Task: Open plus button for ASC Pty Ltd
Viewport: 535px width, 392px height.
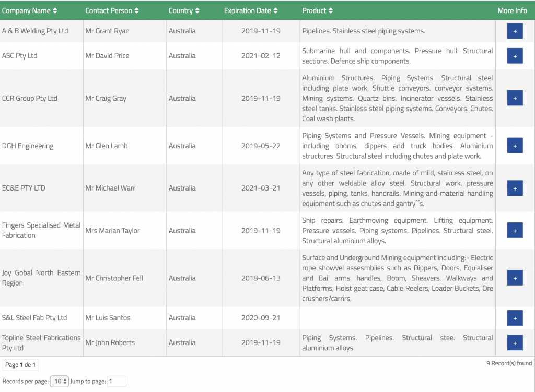Action: (x=515, y=56)
